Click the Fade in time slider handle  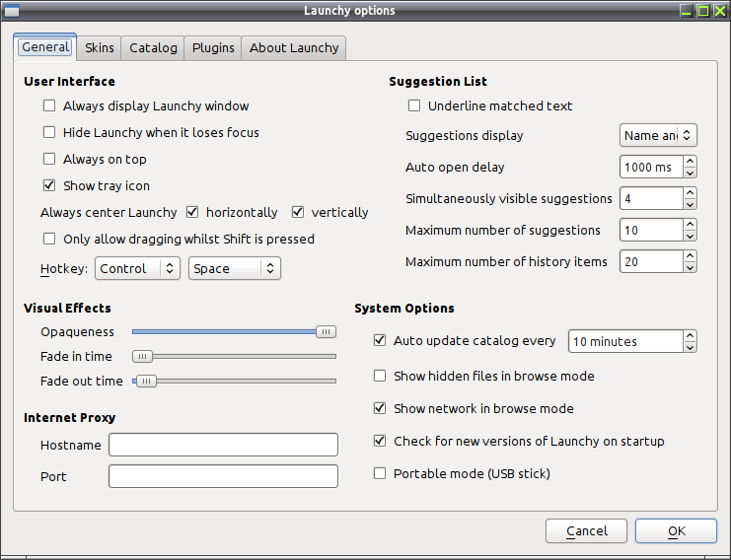142,356
